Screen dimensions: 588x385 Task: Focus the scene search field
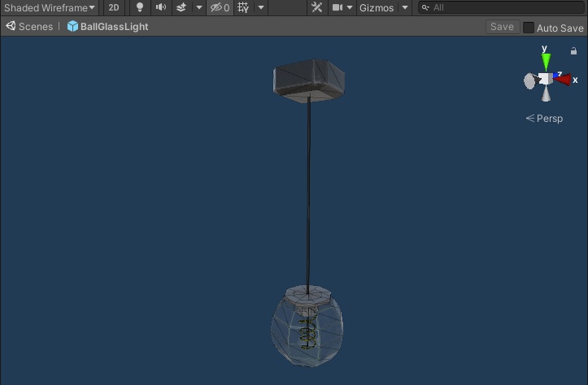click(x=501, y=7)
